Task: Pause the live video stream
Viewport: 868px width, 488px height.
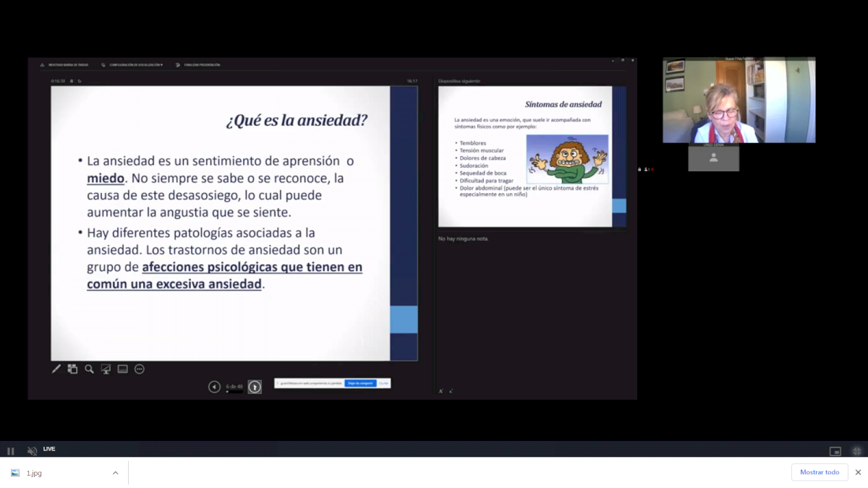Action: coord(11,451)
